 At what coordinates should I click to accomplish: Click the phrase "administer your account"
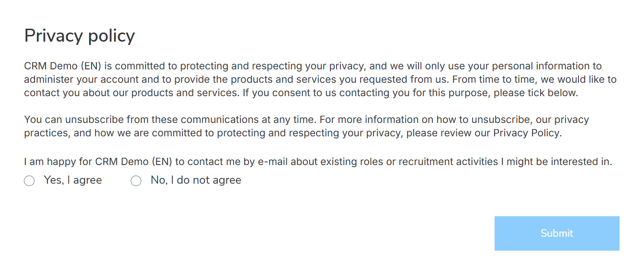(x=77, y=79)
